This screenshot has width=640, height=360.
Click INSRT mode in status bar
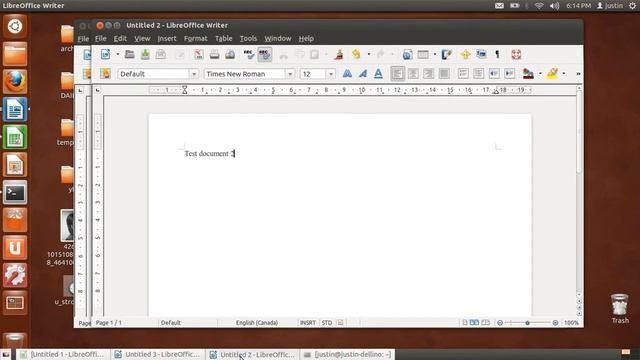[x=308, y=322]
